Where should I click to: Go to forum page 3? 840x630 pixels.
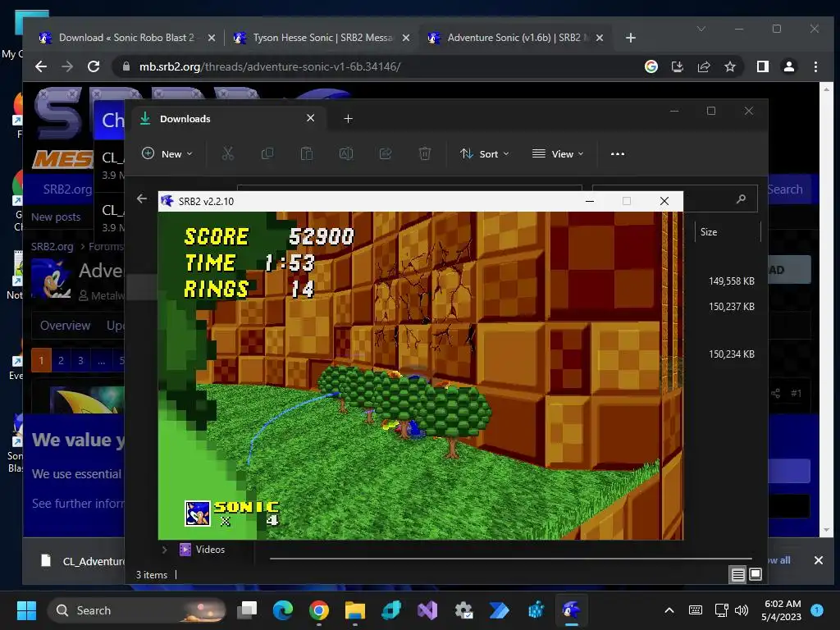coord(81,360)
